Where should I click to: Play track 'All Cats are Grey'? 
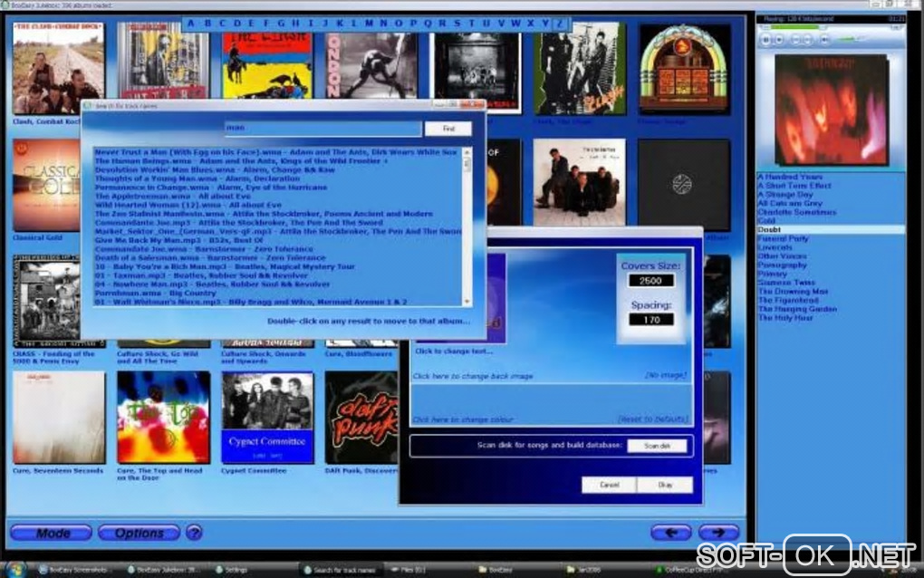(x=790, y=203)
